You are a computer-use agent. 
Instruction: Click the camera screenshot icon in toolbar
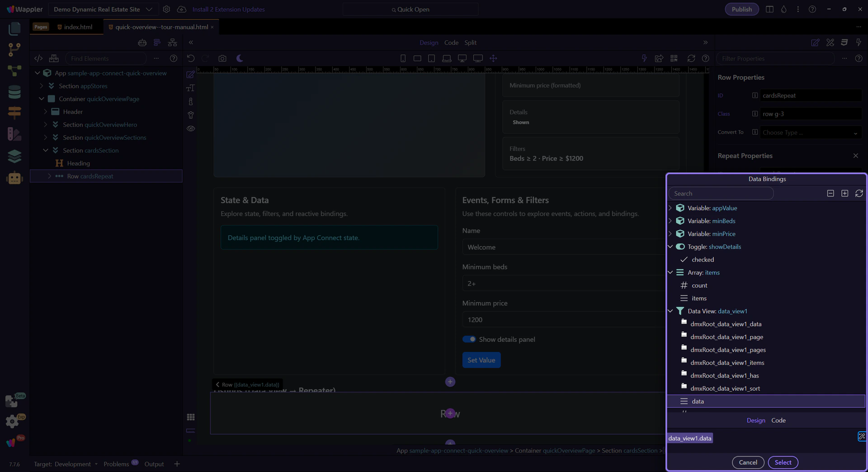pos(222,58)
